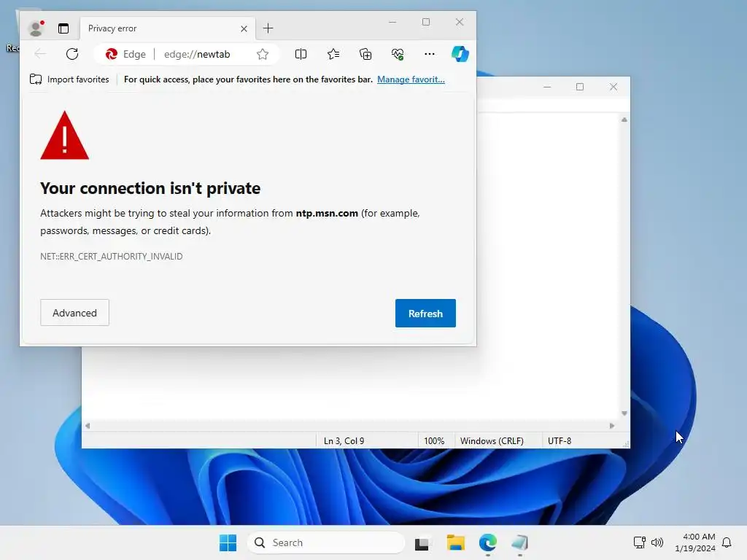Open the Manage favorites link
The height and width of the screenshot is (560, 747).
411,79
